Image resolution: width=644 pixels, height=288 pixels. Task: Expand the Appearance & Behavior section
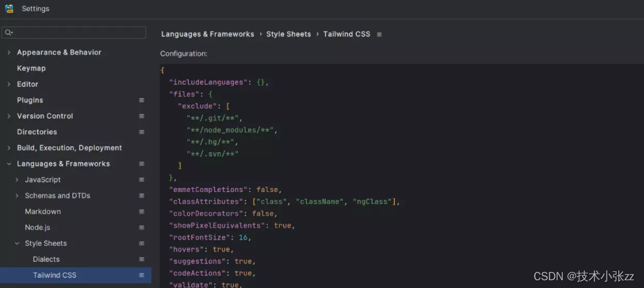[9, 52]
